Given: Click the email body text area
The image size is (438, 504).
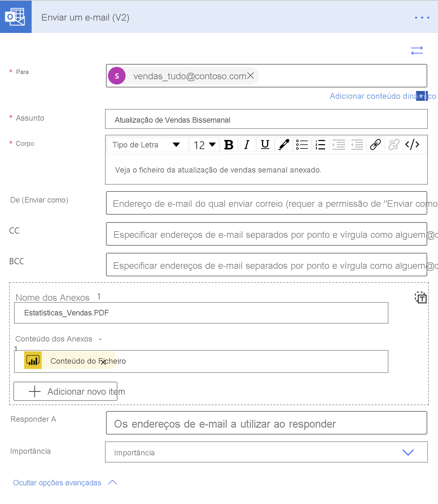Looking at the screenshot, I should tap(266, 170).
